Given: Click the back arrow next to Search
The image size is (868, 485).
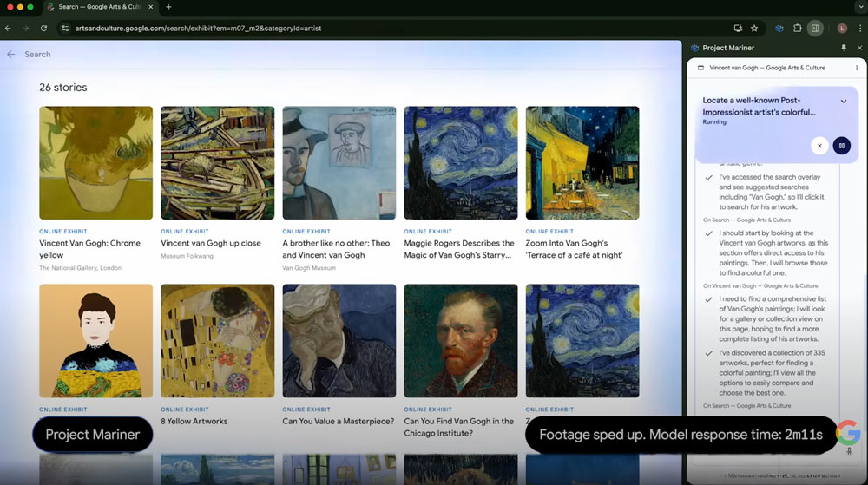Looking at the screenshot, I should (11, 54).
